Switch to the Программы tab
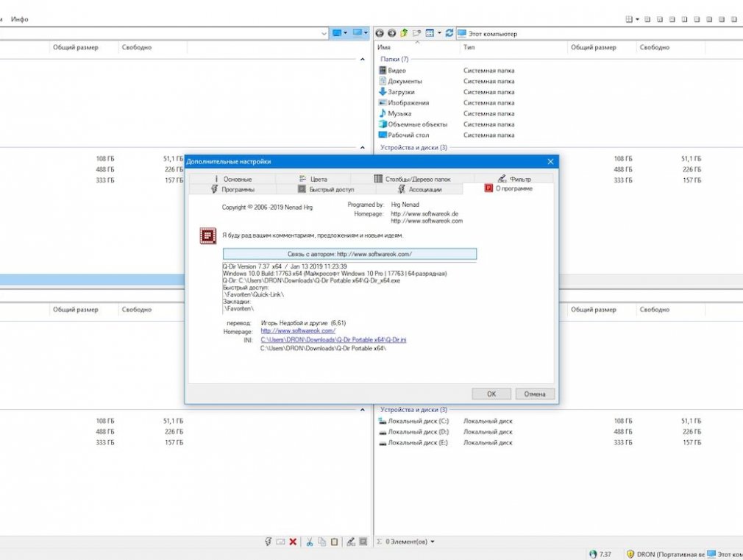The image size is (743, 560). point(232,189)
